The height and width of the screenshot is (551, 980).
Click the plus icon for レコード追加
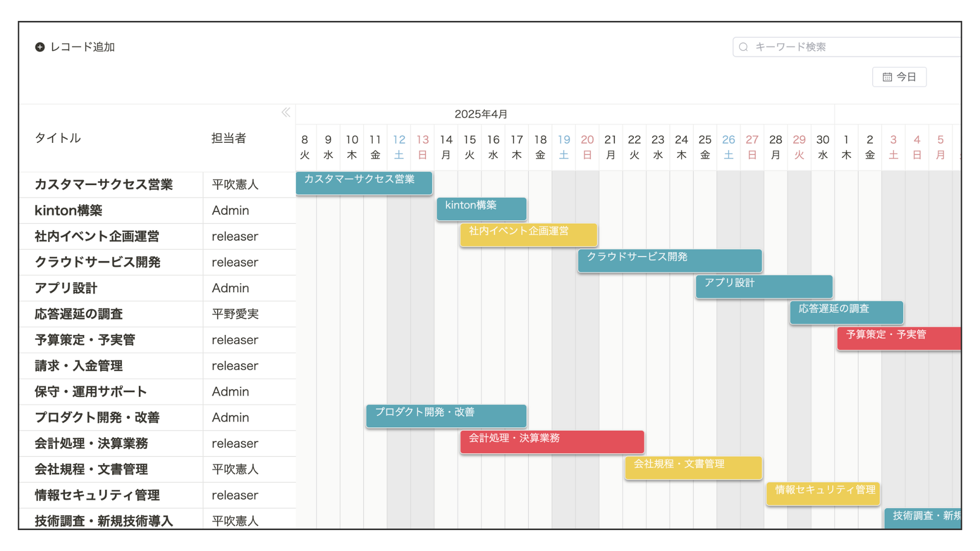pos(40,47)
